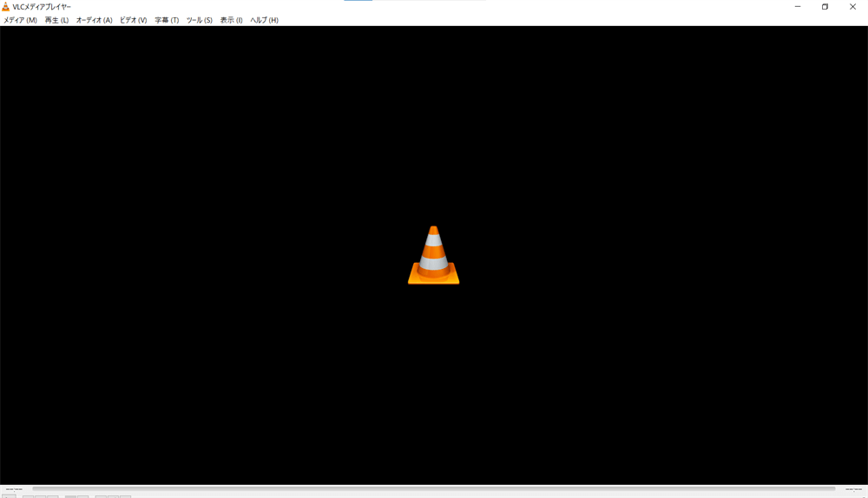Open the ヘルプ (H) help menu
This screenshot has height=498, width=868.
click(264, 20)
